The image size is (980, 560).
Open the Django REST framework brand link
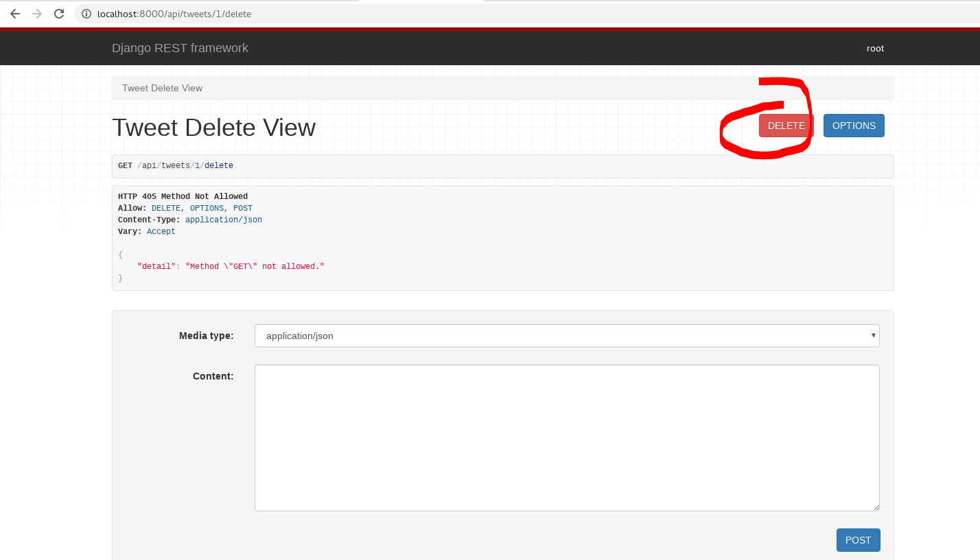tap(180, 48)
